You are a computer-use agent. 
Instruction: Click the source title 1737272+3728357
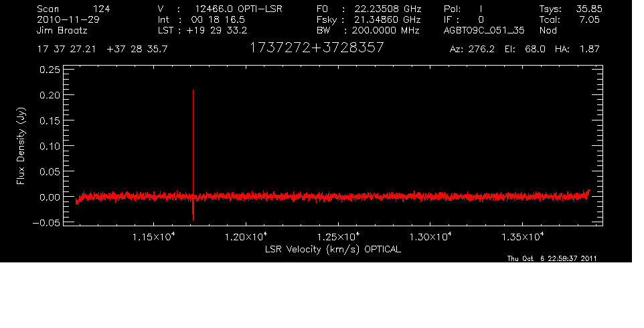point(317,48)
